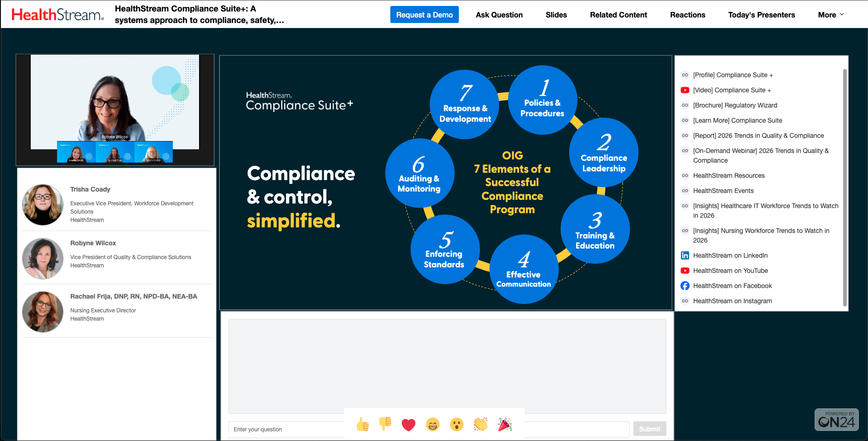Click the Robyne Wilcox name heading

click(93, 243)
